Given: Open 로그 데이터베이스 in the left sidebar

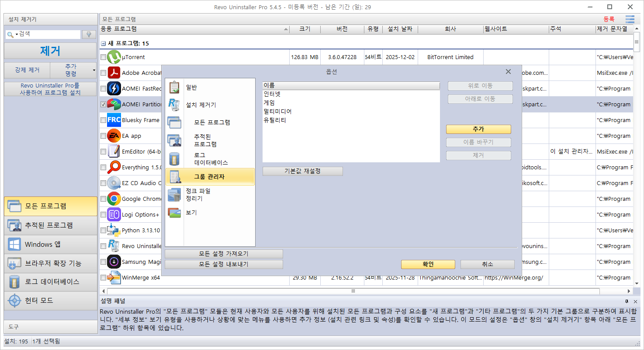Looking at the screenshot, I should (x=51, y=282).
